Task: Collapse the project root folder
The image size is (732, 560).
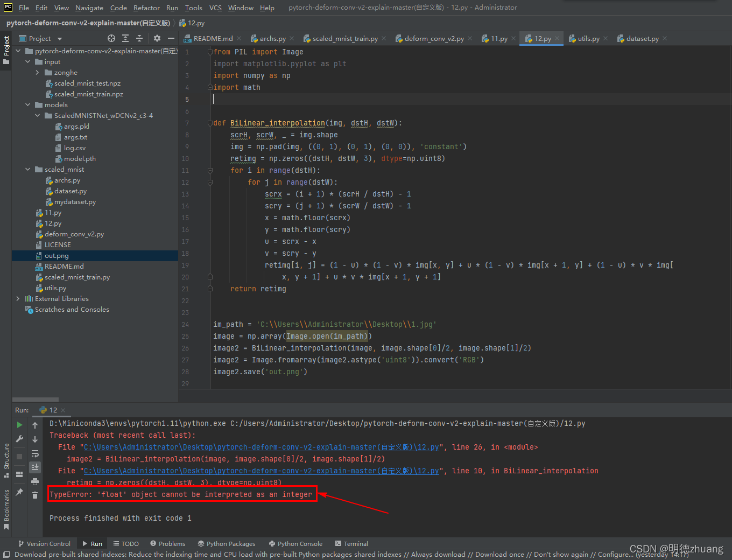Action: [x=18, y=51]
